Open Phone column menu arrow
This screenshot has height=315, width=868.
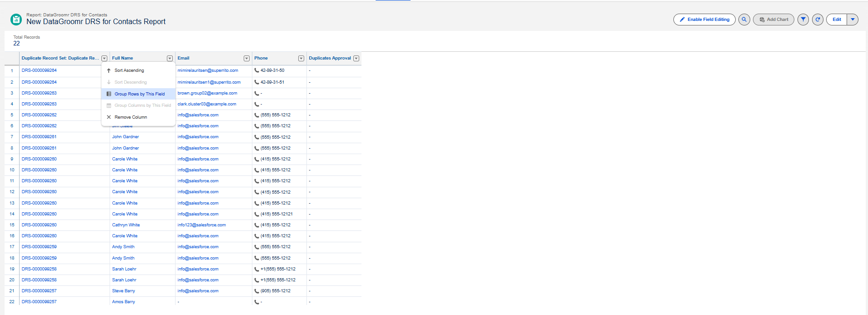[x=301, y=58]
